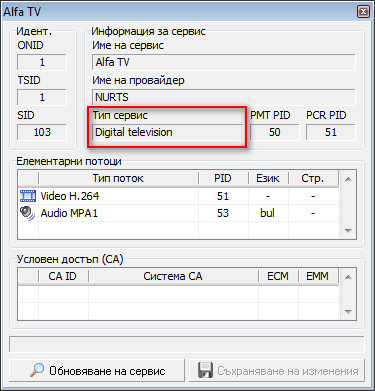
Task: Click the Стр. column header
Action: pos(313,178)
